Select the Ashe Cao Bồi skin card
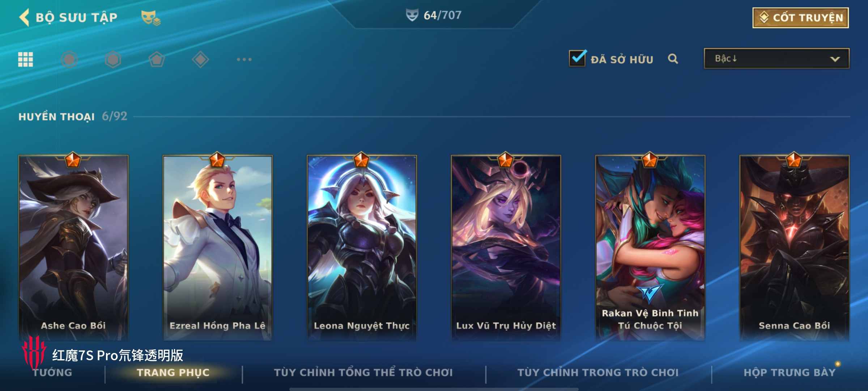Viewport: 868px width, 391px height. point(73,247)
